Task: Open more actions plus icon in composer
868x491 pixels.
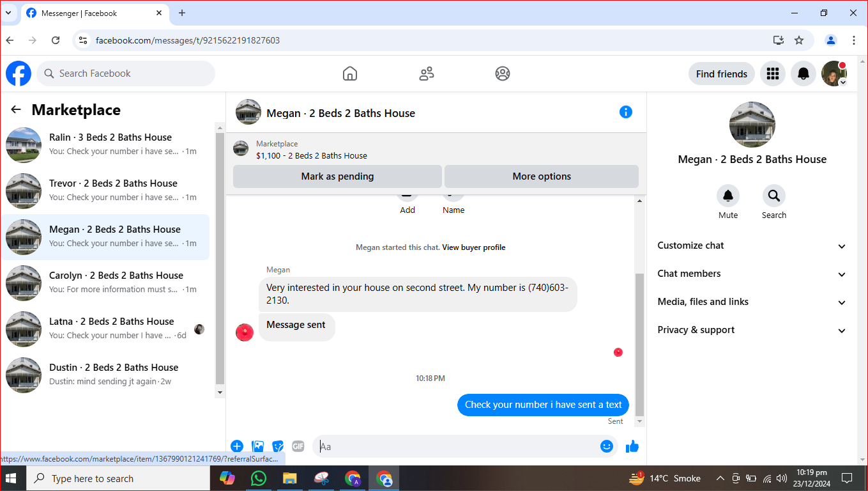Action: click(x=237, y=446)
